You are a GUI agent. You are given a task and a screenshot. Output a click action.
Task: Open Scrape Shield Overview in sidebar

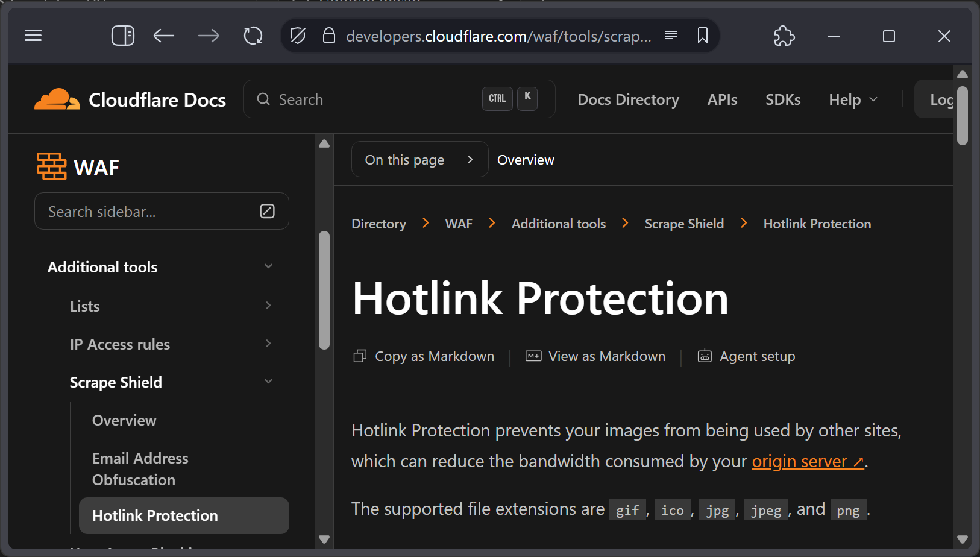tap(124, 420)
